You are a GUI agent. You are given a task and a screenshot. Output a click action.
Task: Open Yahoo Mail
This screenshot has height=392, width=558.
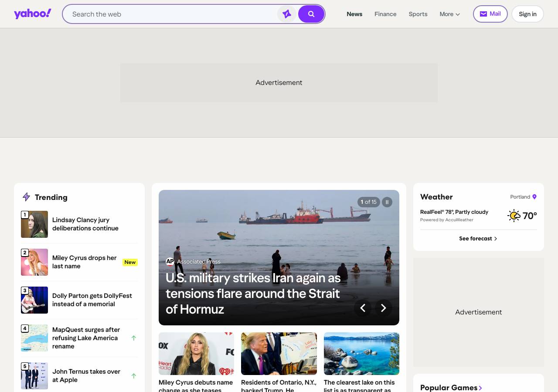(x=490, y=14)
